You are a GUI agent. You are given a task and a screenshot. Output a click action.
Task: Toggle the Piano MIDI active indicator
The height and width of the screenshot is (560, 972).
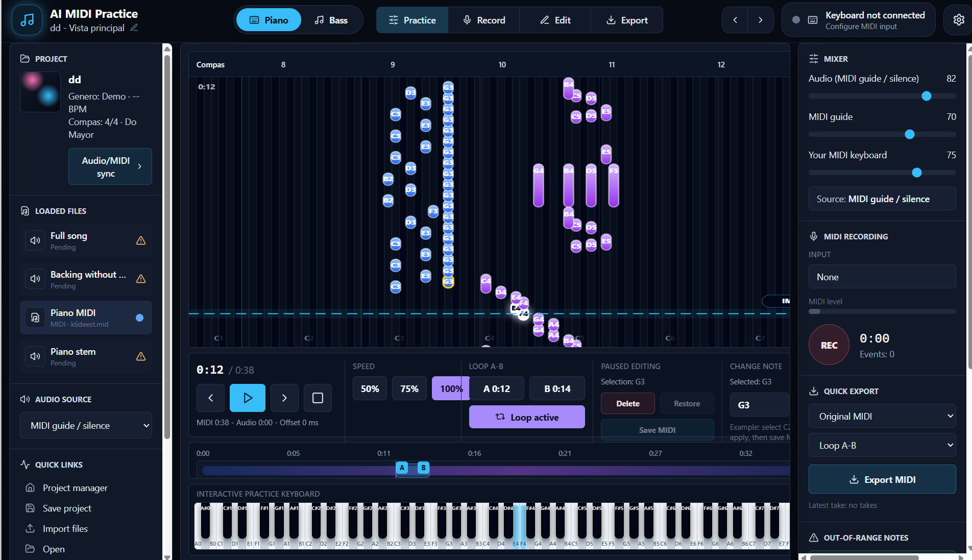click(139, 318)
